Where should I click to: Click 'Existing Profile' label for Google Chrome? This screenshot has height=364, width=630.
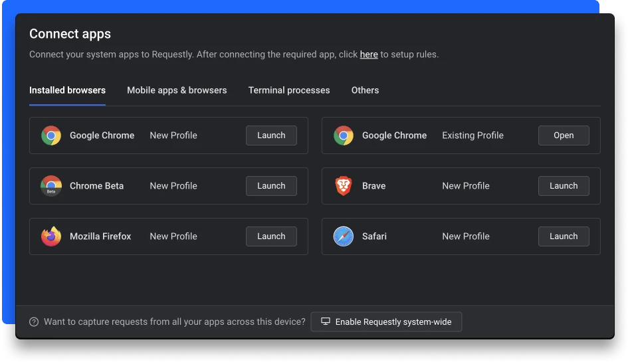pyautogui.click(x=473, y=136)
